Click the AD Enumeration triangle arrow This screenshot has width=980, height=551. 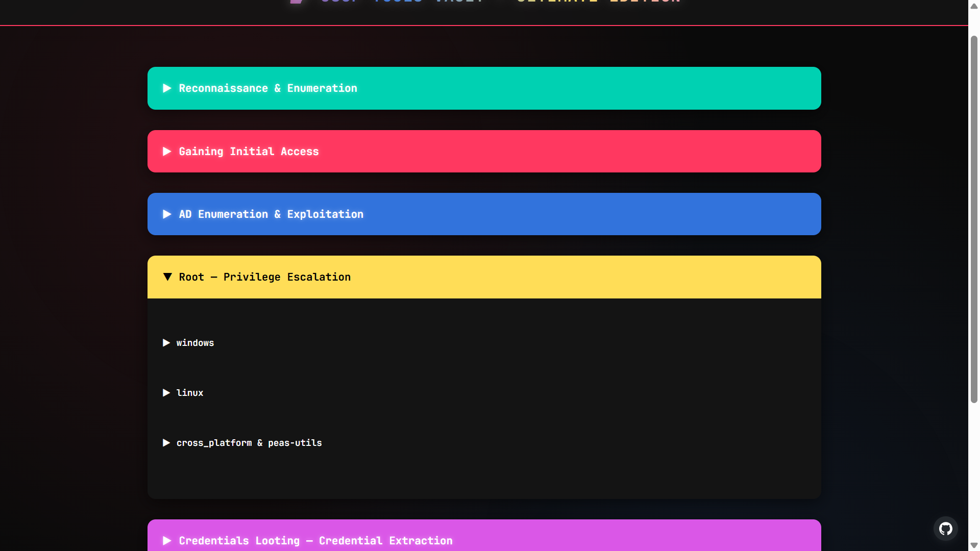point(167,214)
